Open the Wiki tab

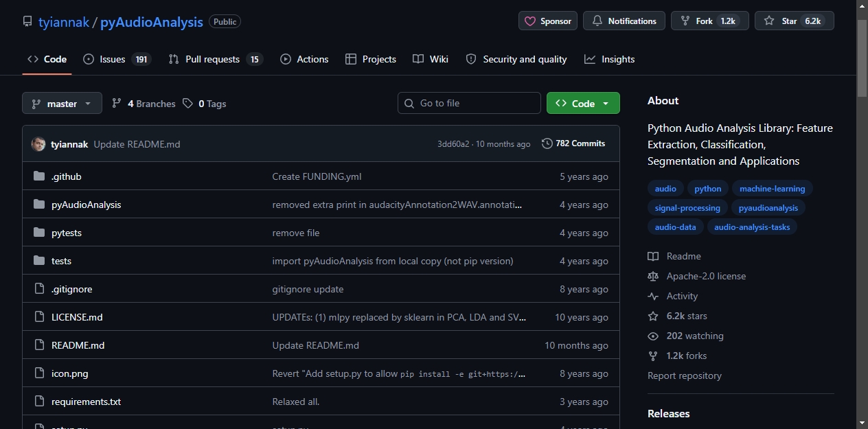[x=431, y=59]
